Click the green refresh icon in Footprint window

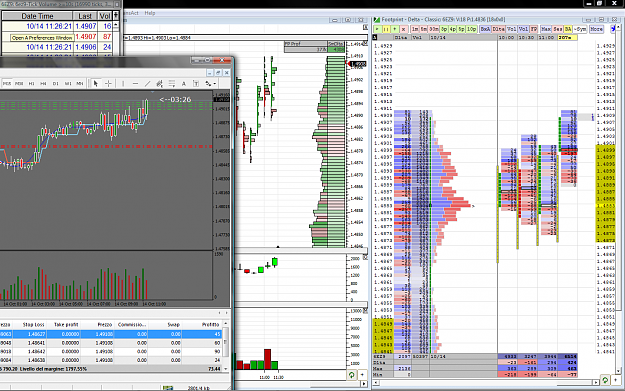coord(605,380)
